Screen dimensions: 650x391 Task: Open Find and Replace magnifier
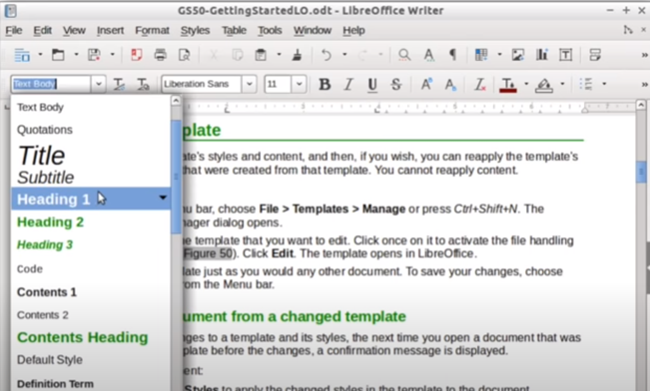click(x=404, y=55)
